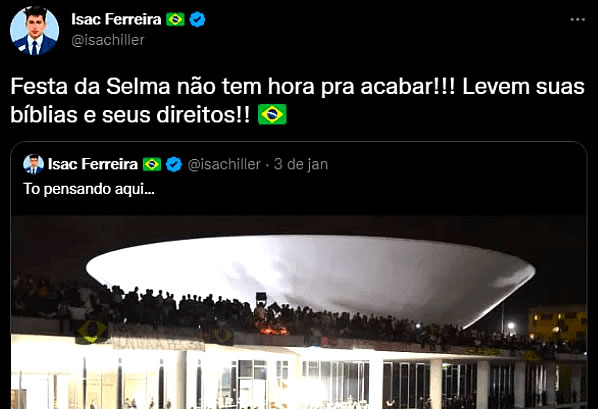Click the verified badge in the quoted tweet

click(x=174, y=164)
